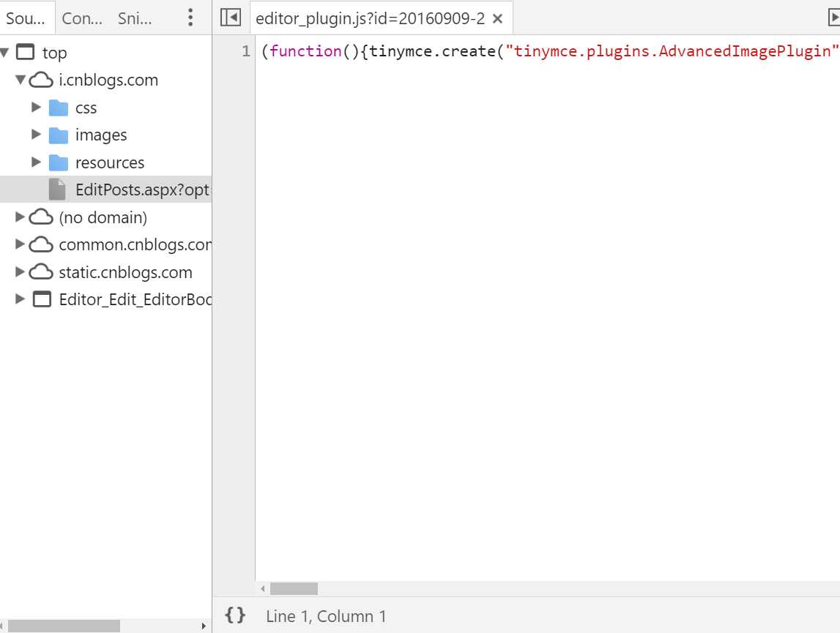Click the images folder icon
The image size is (840, 633).
[x=59, y=135]
